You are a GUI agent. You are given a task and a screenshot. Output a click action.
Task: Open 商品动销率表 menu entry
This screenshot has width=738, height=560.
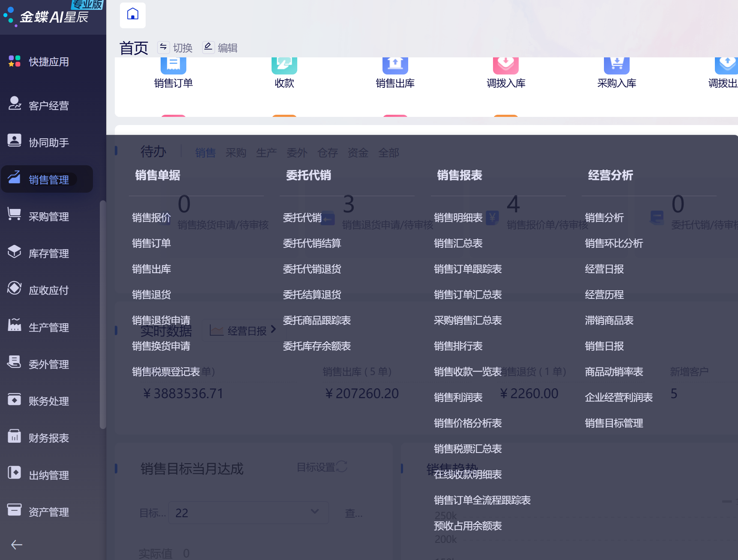614,372
